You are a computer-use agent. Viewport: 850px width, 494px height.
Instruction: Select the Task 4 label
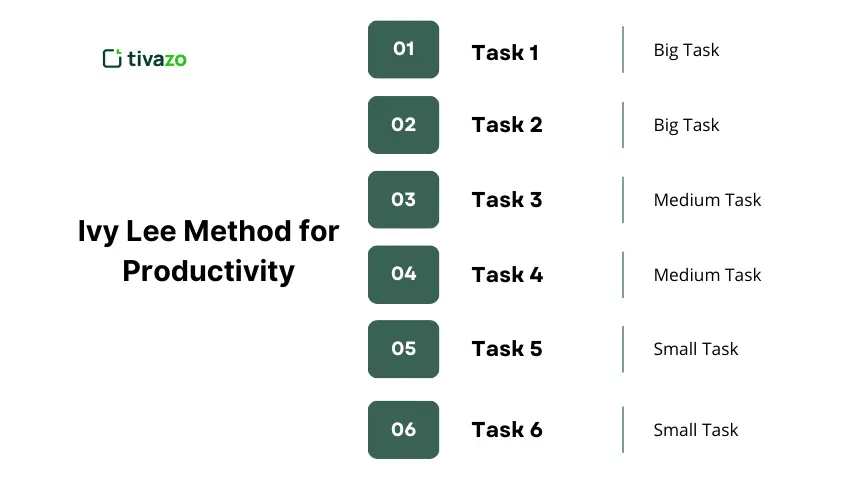pyautogui.click(x=507, y=275)
